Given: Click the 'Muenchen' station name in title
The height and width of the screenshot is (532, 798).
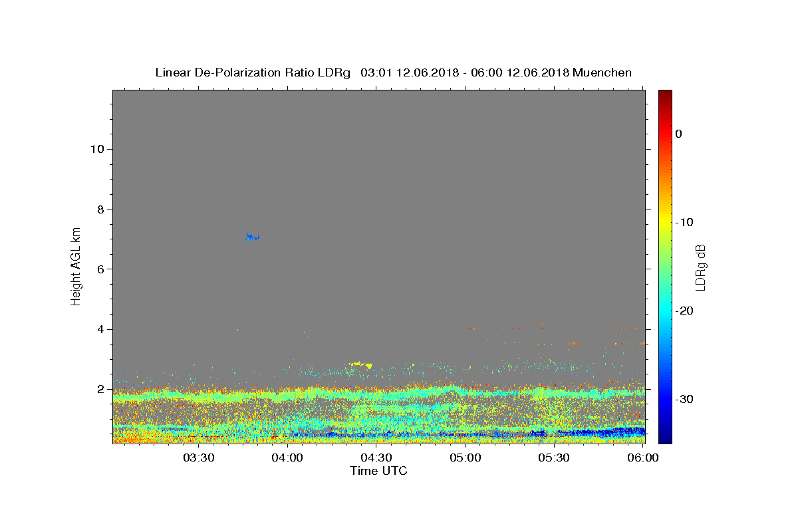Looking at the screenshot, I should coord(602,72).
